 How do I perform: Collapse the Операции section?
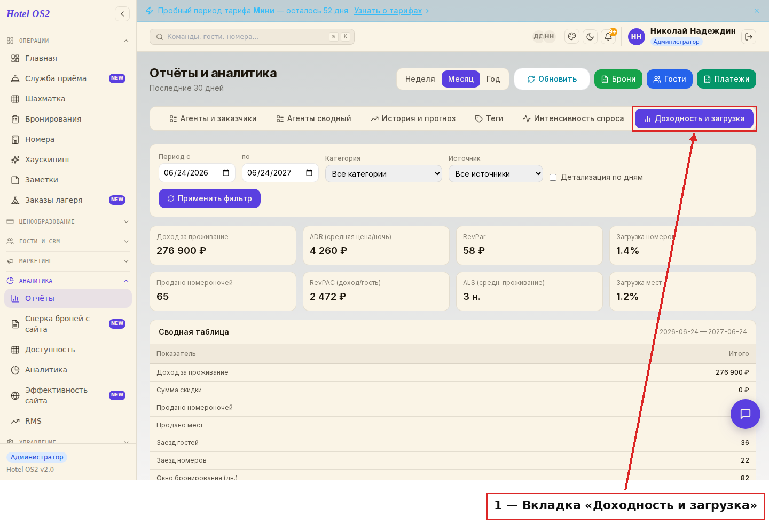coord(68,41)
